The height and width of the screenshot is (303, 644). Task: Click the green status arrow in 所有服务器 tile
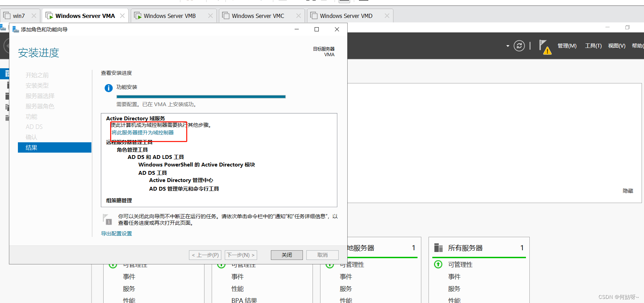438,264
